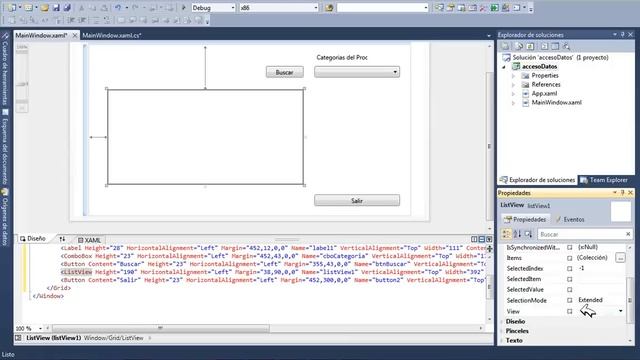Open the Orígenes de datos side panel
640x360 pixels.
(5, 217)
